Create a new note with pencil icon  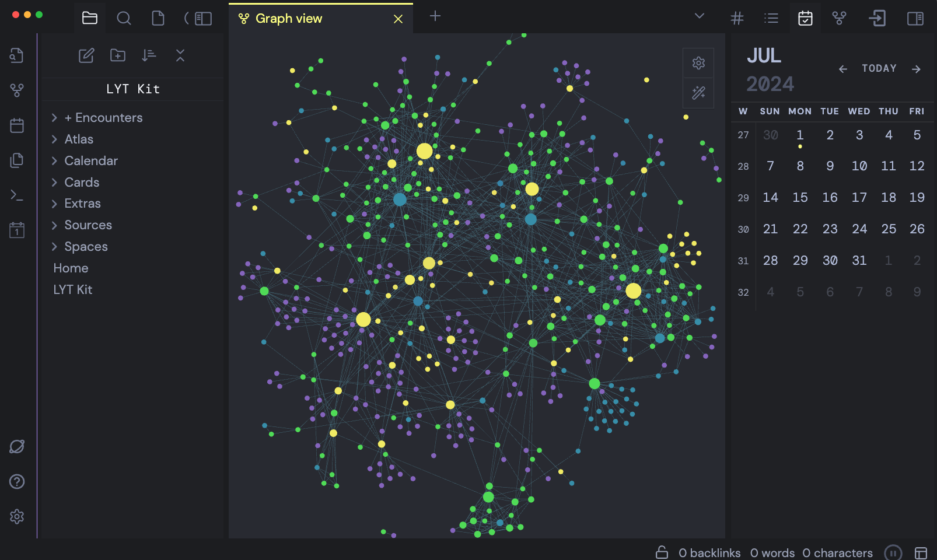pyautogui.click(x=86, y=55)
